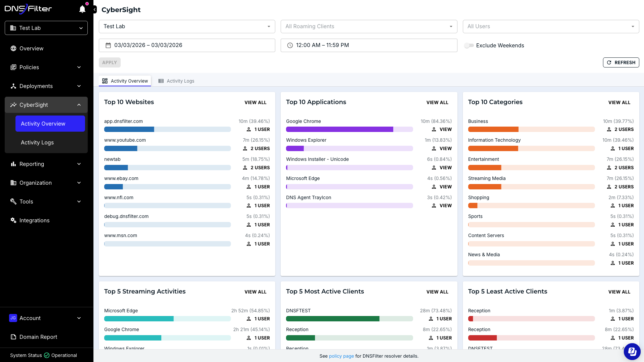Click the app.dnsfilter.com usage bar

(x=167, y=129)
